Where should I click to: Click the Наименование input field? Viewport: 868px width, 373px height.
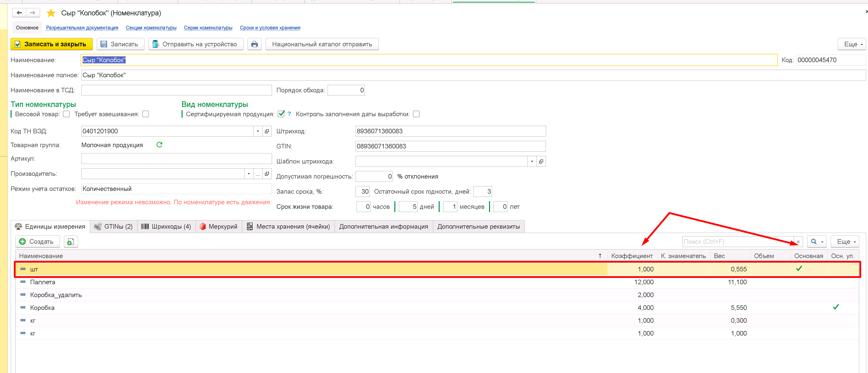pyautogui.click(x=429, y=60)
